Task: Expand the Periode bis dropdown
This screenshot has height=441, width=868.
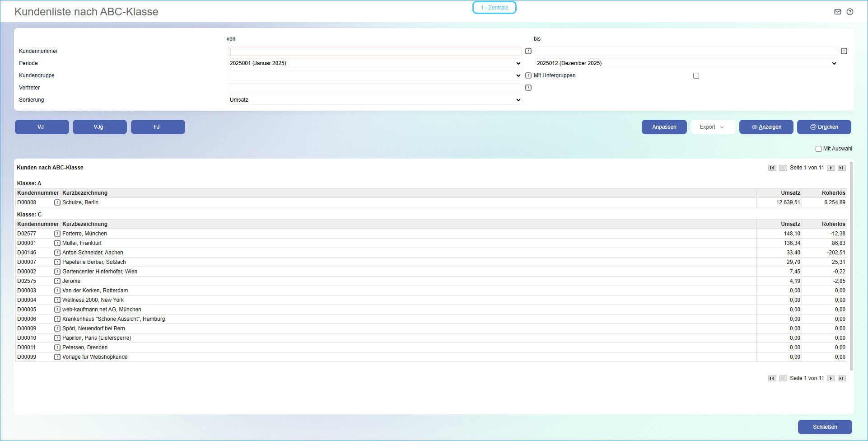Action: [686, 63]
